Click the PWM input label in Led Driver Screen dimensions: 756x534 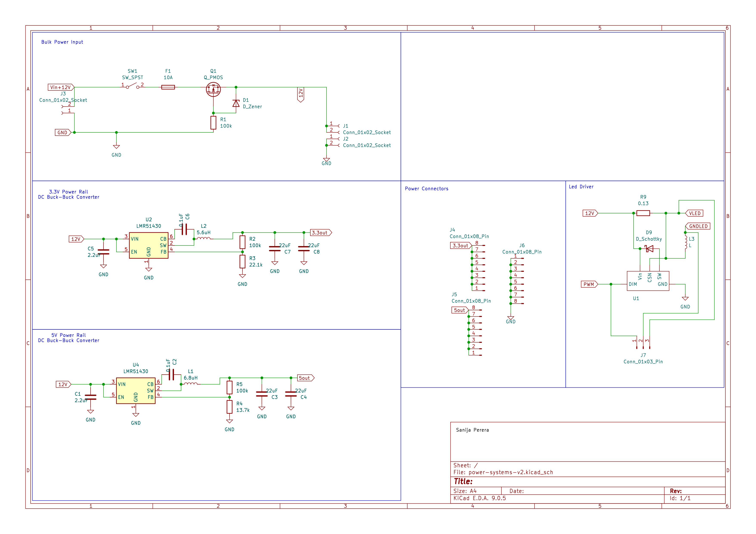tap(589, 284)
